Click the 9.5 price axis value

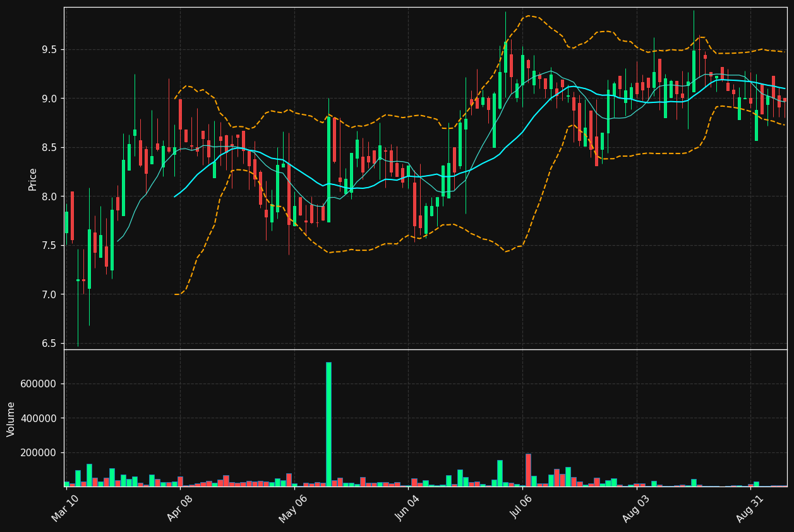[x=49, y=50]
